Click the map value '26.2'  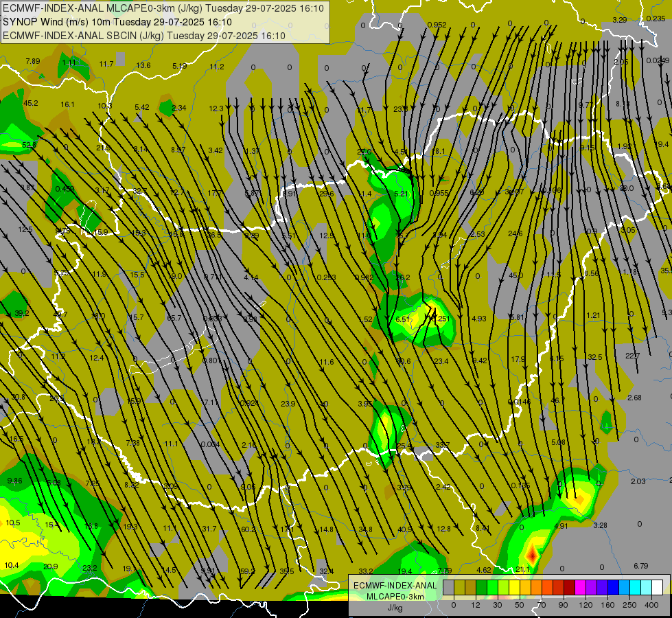coord(403,277)
